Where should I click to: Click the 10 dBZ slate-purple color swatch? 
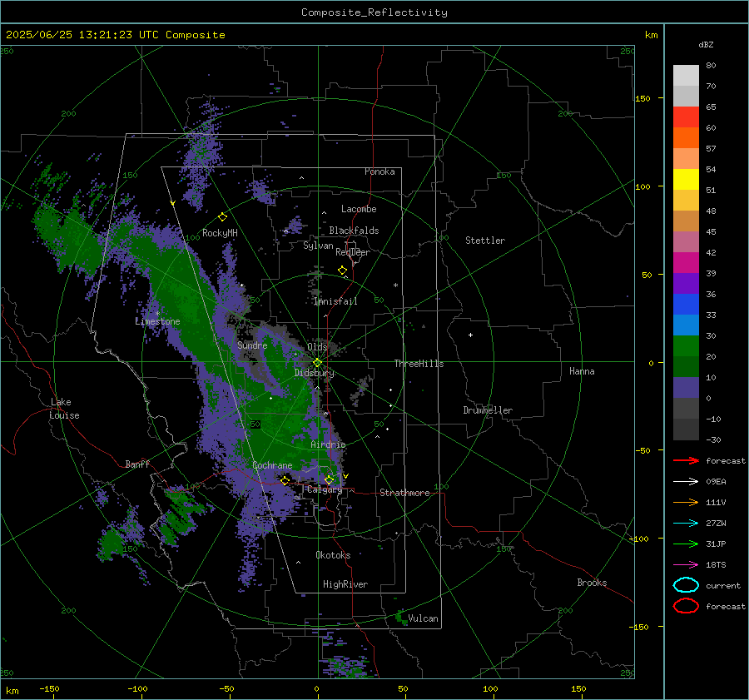[686, 388]
